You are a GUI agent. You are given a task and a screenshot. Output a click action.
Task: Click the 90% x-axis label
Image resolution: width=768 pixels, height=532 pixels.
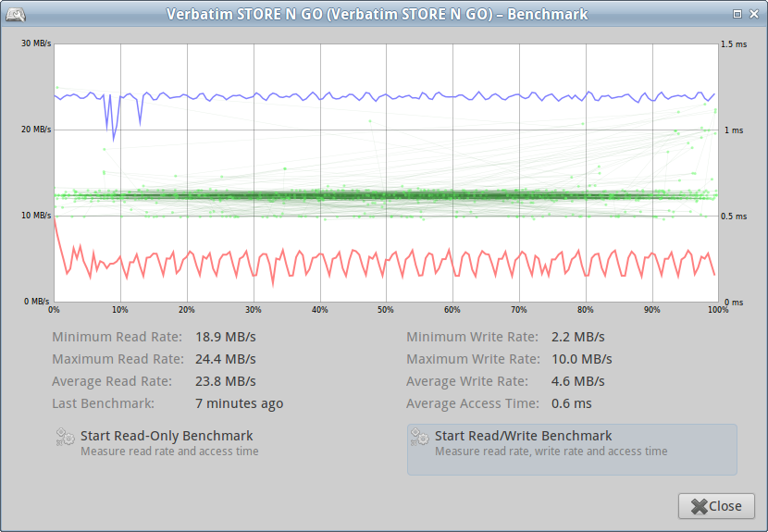tap(652, 310)
